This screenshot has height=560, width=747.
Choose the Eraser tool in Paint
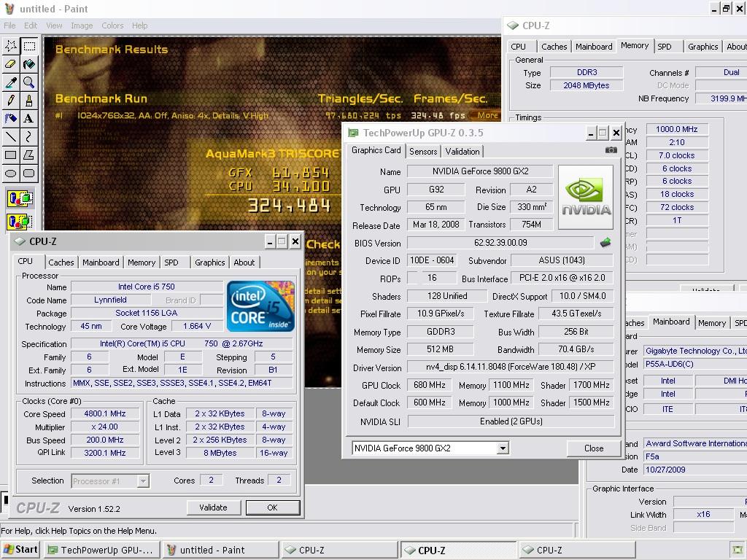click(11, 64)
